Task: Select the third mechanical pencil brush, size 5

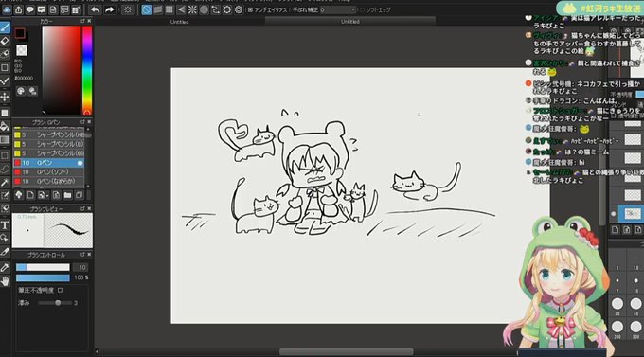Action: tap(49, 153)
